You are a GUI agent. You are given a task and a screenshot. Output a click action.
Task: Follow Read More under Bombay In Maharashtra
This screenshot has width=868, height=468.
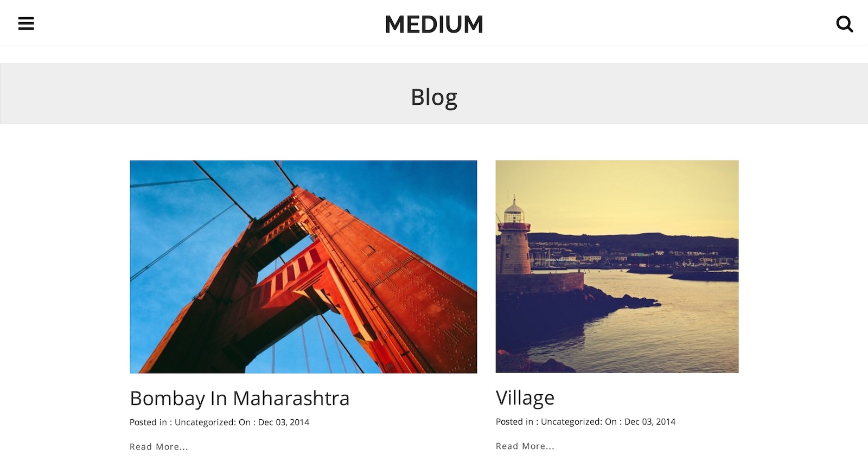159,447
